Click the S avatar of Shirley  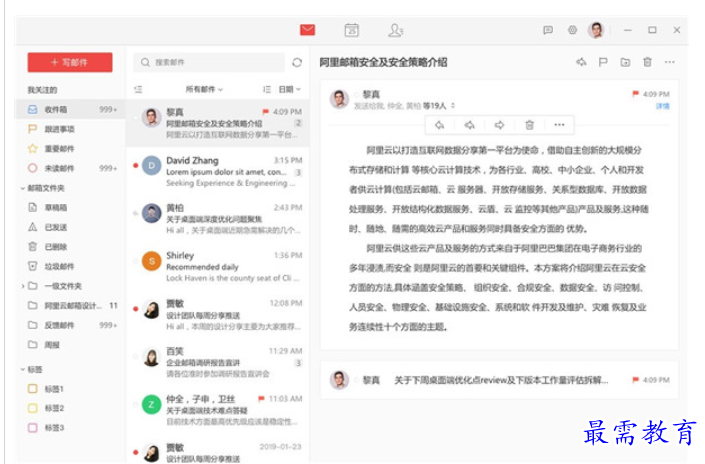[152, 261]
